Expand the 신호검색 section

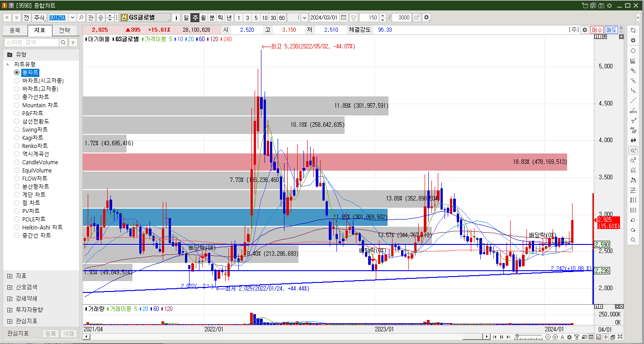(10, 287)
